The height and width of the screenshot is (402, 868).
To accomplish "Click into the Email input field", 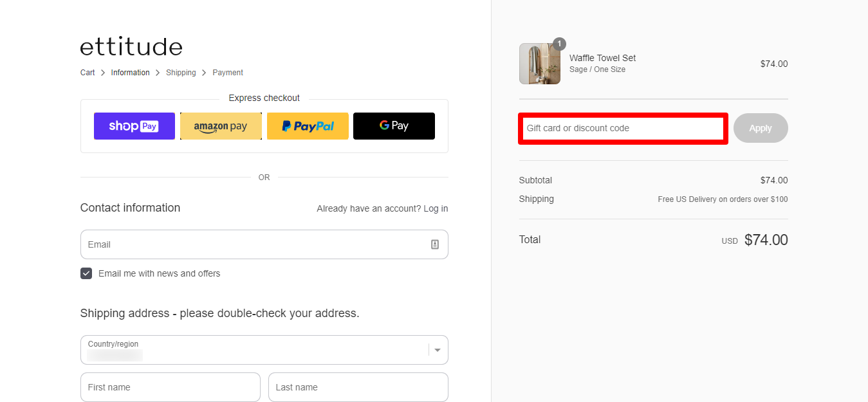I will (x=264, y=244).
